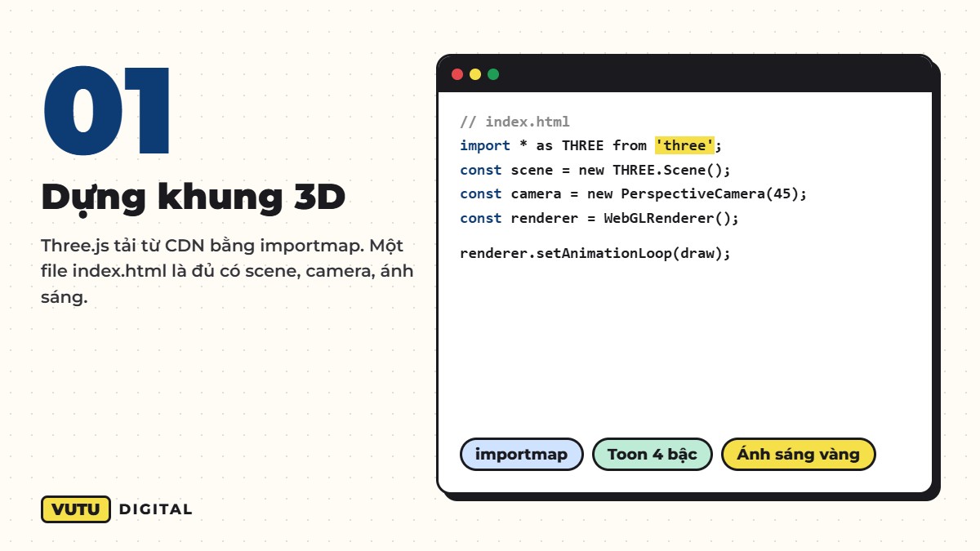Screen dimensions: 980x551
Task: Click the red close dot in the code window
Action: coord(457,74)
